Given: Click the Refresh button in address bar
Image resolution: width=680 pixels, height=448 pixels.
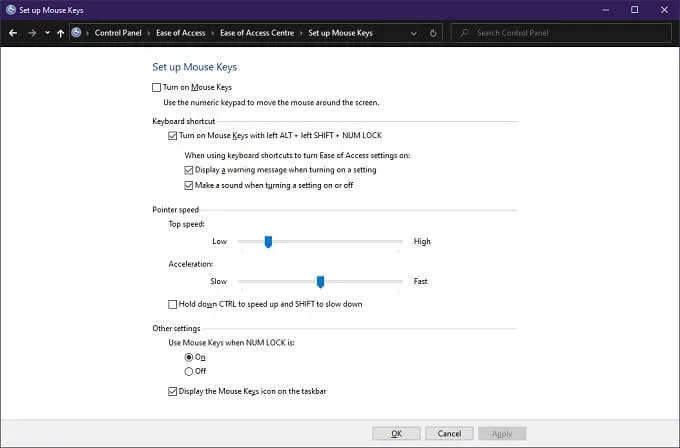Looking at the screenshot, I should pyautogui.click(x=432, y=33).
